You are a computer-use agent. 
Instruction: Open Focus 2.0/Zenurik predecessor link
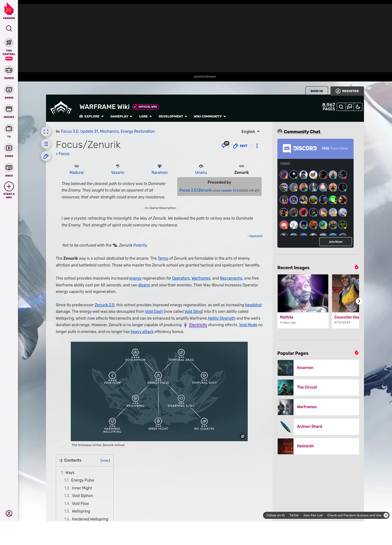click(195, 190)
